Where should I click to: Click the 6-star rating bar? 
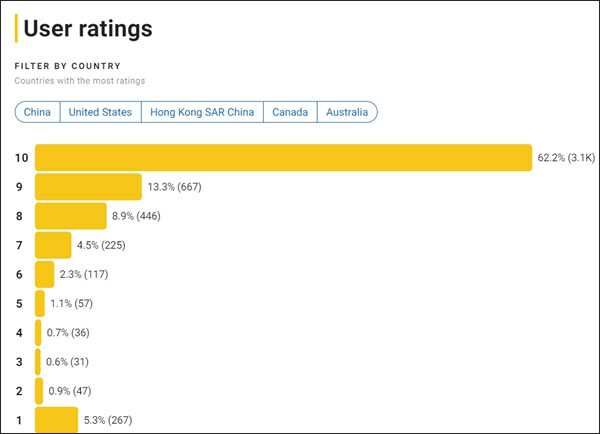(x=45, y=274)
